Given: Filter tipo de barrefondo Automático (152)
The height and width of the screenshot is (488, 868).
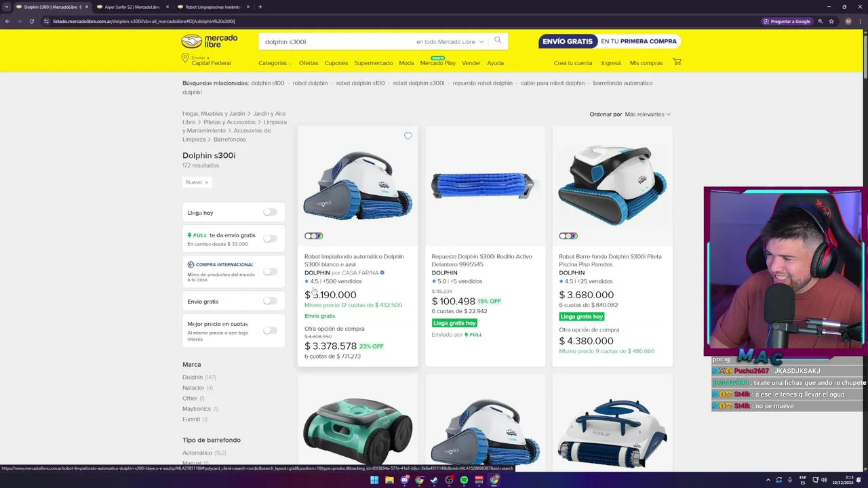Looking at the screenshot, I should click(x=204, y=453).
